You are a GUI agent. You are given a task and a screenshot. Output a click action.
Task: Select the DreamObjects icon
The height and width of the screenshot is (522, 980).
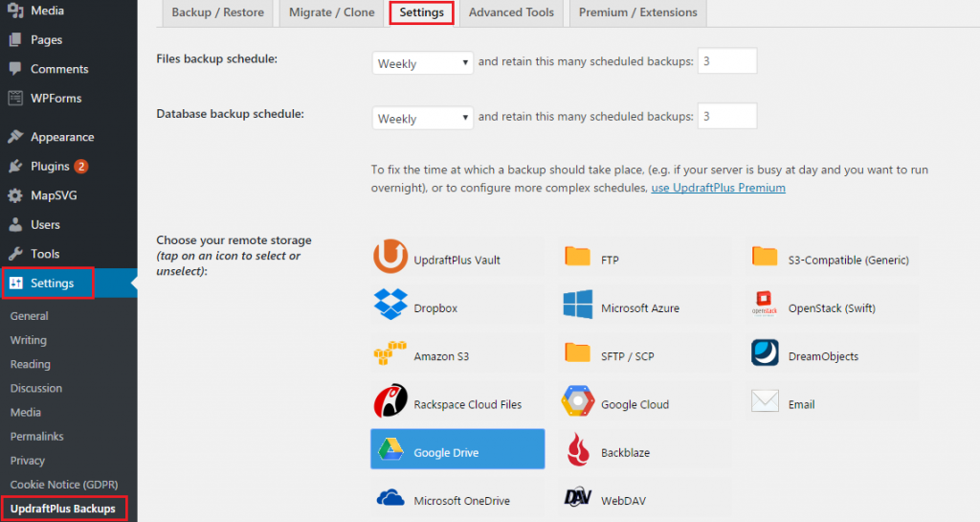(x=765, y=352)
